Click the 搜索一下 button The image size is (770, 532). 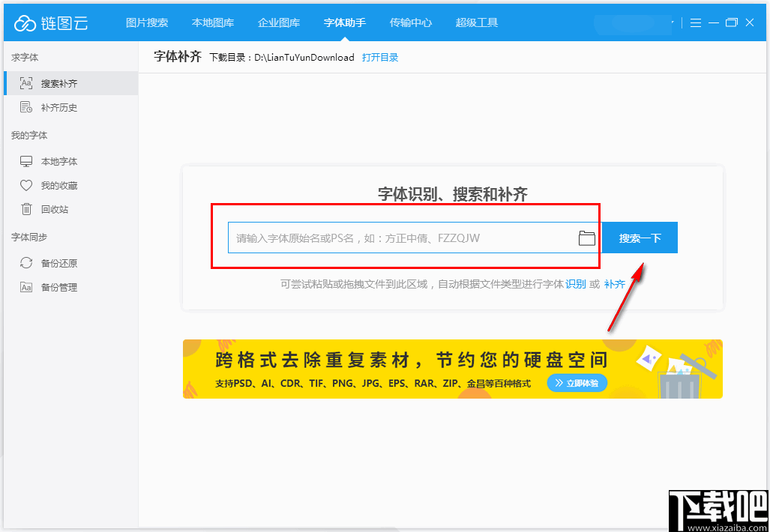tap(639, 237)
